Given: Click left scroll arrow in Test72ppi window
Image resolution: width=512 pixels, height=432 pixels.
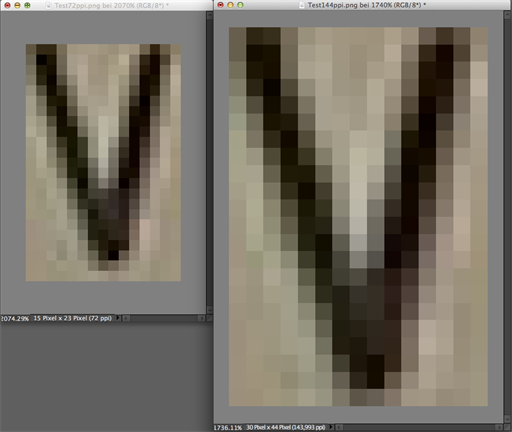Looking at the screenshot, I should [x=126, y=318].
